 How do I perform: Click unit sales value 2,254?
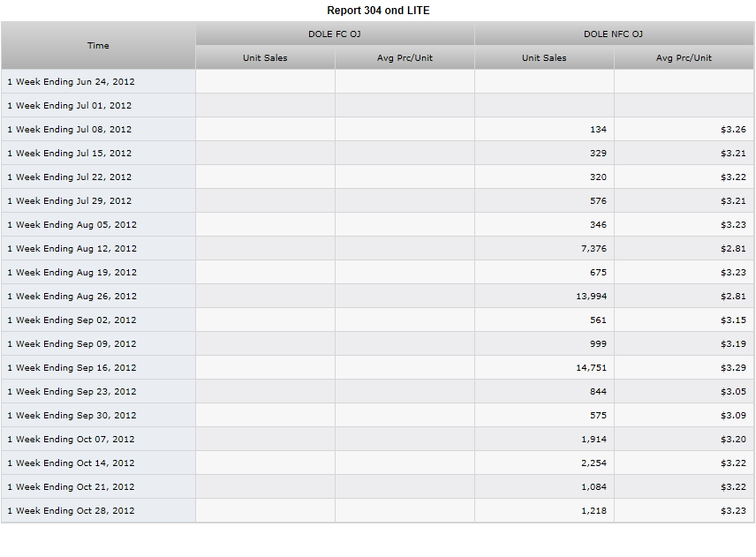coord(594,463)
